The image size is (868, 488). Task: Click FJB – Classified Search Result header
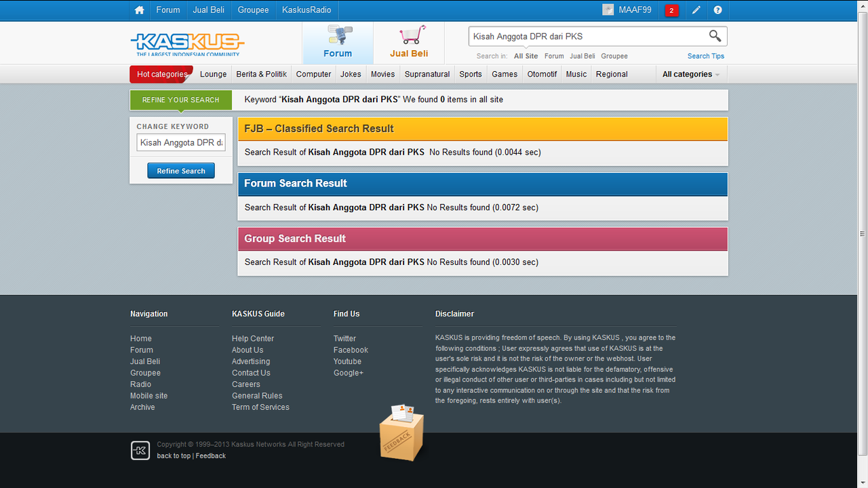[x=483, y=129]
